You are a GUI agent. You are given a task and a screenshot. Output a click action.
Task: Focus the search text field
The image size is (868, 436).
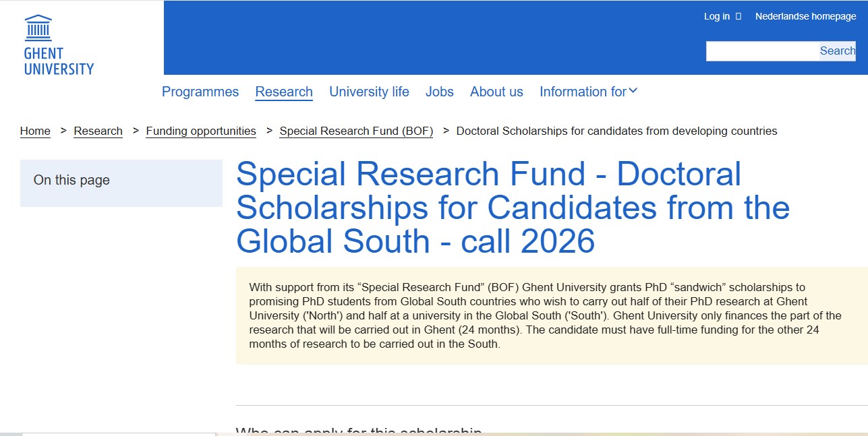[x=762, y=51]
